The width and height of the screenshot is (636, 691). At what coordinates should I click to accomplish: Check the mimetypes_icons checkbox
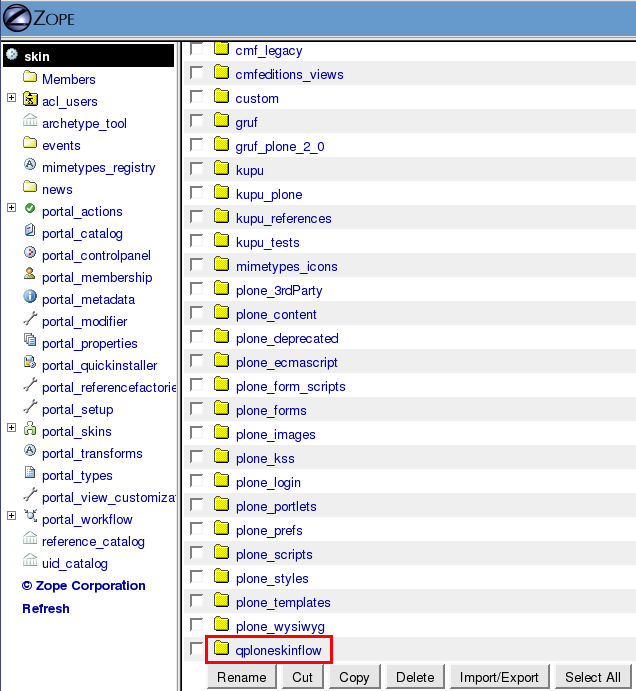click(x=196, y=264)
